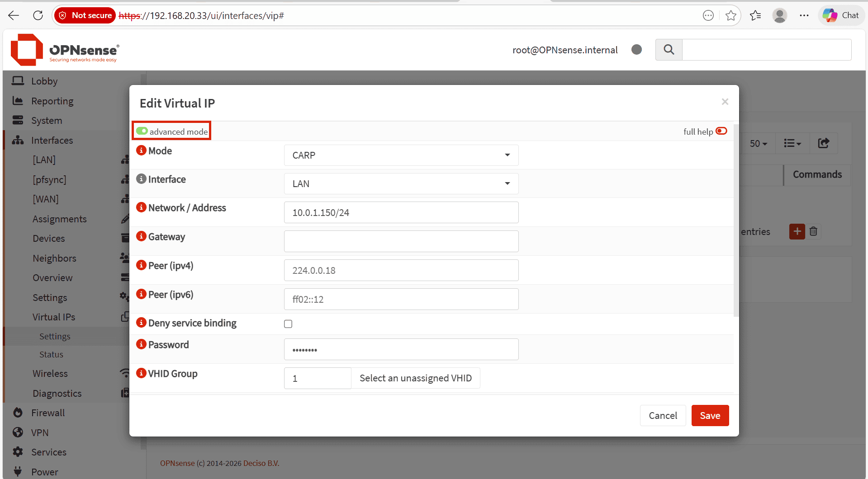This screenshot has height=479, width=868.
Task: Open the Interface LAN dropdown
Action: tap(401, 183)
